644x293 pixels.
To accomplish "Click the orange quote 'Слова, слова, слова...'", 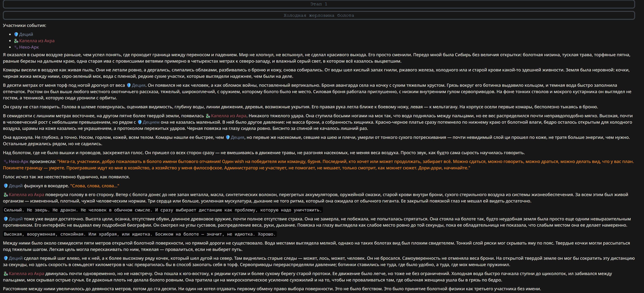I will coord(95,186).
